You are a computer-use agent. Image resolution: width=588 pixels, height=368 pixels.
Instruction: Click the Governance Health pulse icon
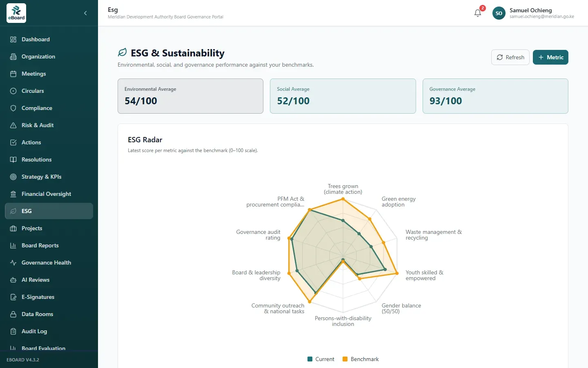click(x=13, y=263)
